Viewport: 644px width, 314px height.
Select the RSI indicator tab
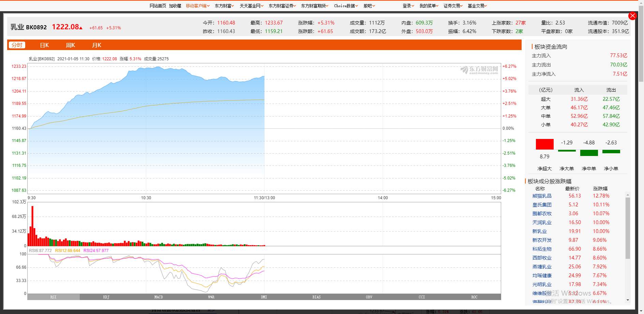(54, 297)
